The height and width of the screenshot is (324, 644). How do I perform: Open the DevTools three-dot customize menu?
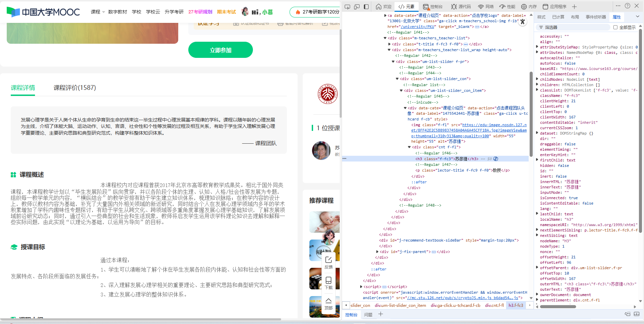618,6
